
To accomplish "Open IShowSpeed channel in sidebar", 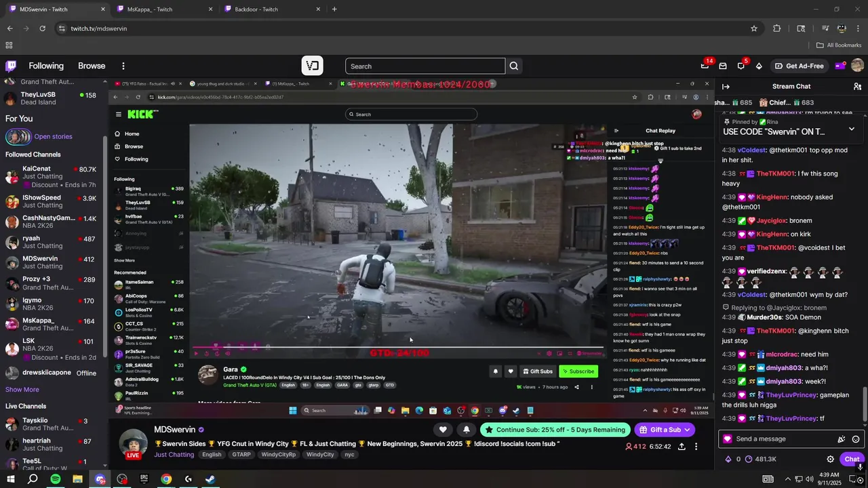I will click(51, 201).
